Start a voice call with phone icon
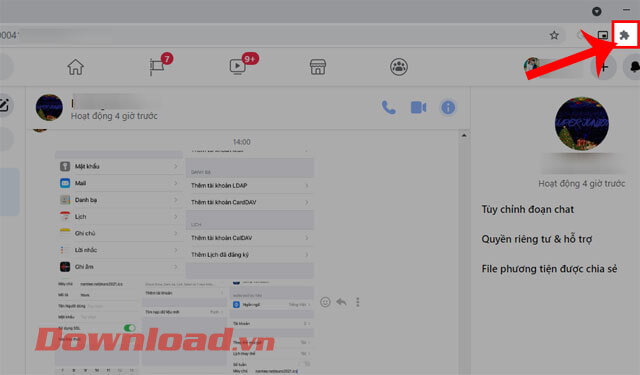The image size is (640, 375). click(x=389, y=108)
